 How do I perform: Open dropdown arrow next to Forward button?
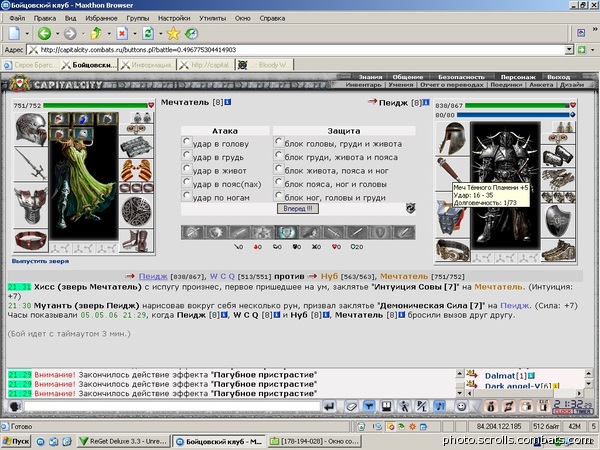pyautogui.click(x=83, y=34)
